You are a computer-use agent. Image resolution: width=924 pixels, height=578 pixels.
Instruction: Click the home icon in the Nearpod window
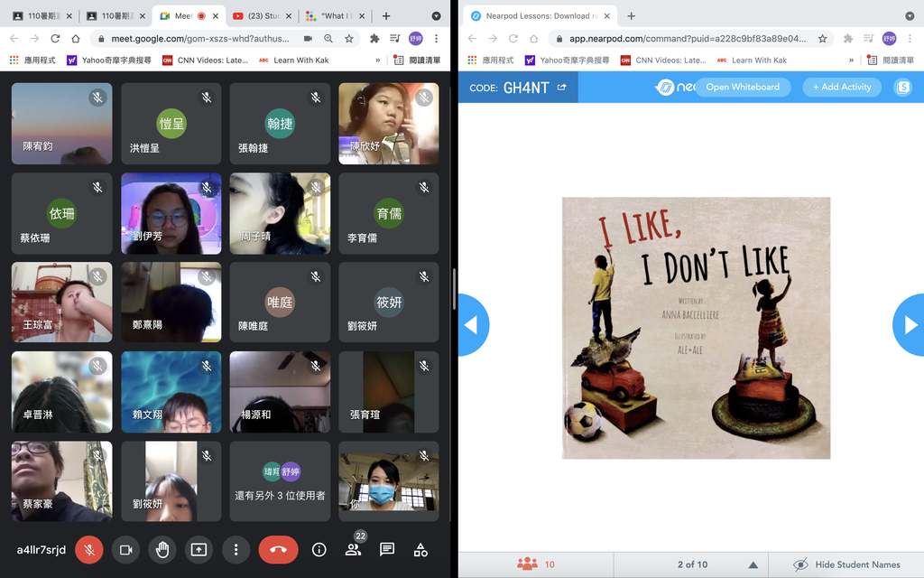[x=534, y=38]
